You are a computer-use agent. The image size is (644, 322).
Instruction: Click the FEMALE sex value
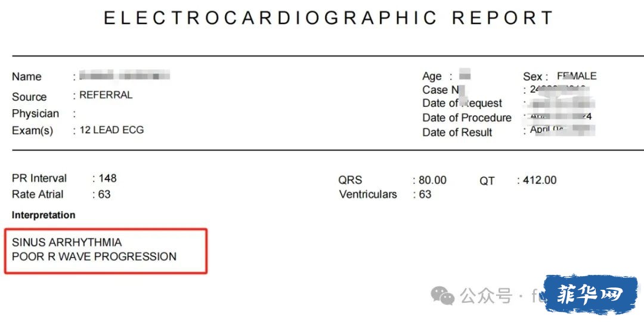577,76
